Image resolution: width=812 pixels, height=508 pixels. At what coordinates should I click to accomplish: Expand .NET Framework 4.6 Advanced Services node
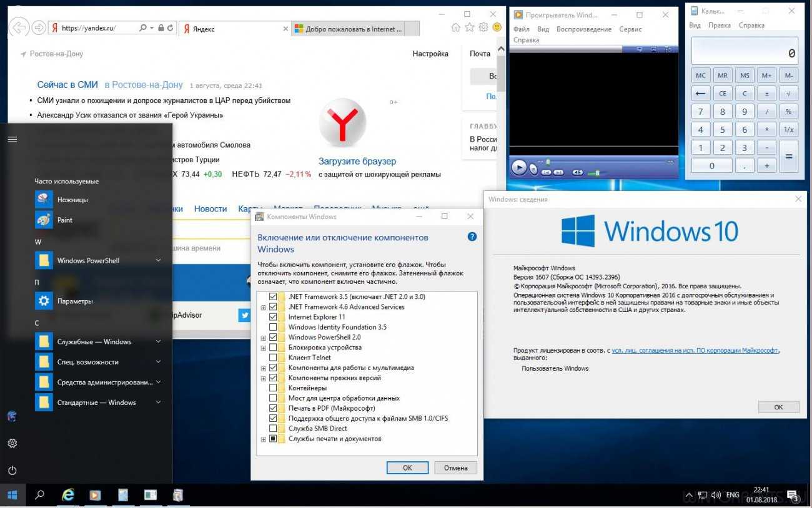pyautogui.click(x=264, y=307)
